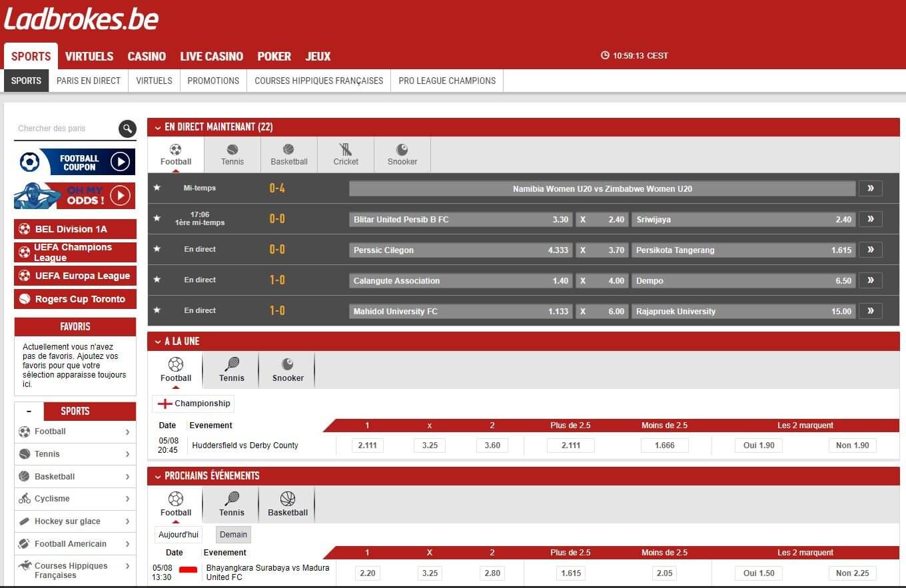Collapse the A La Une section
906x588 pixels.
click(157, 342)
